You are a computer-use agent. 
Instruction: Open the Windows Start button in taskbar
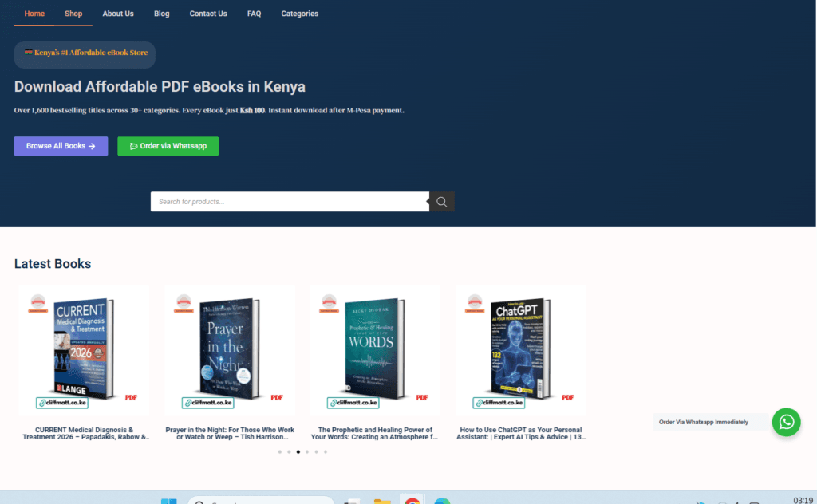(168, 500)
